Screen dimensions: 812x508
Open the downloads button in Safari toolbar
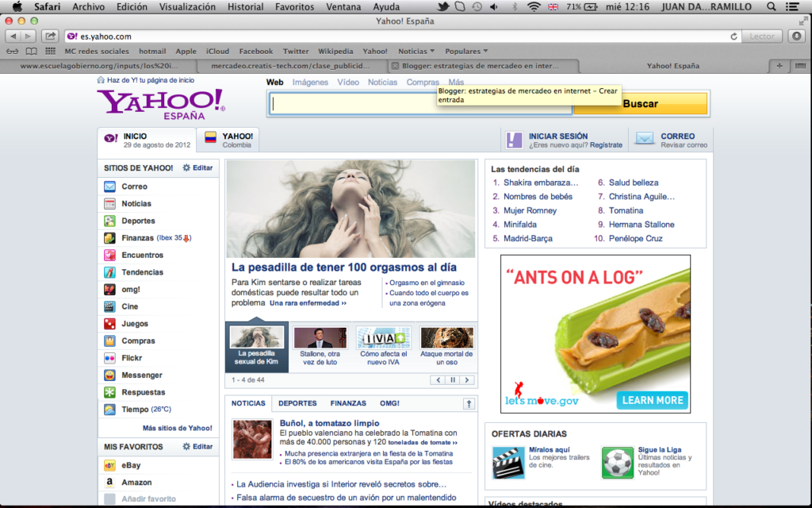tap(796, 37)
